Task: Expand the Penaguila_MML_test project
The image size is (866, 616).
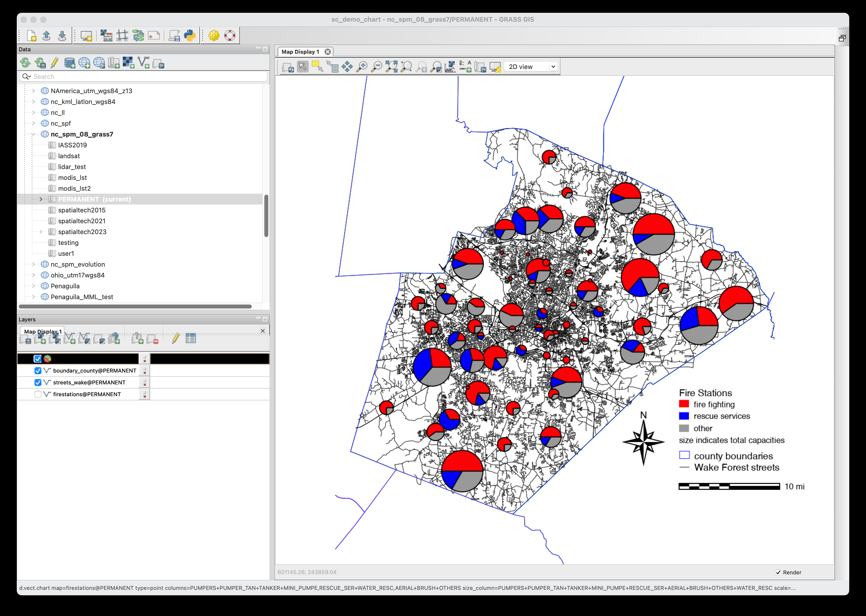Action: tap(33, 297)
